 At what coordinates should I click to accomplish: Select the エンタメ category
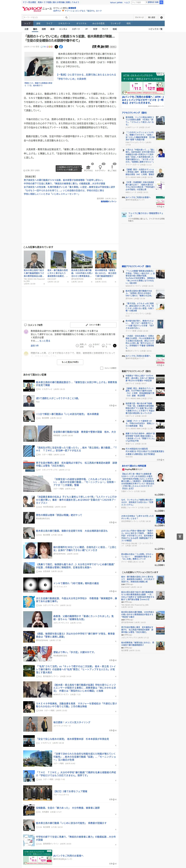[x=63, y=29]
